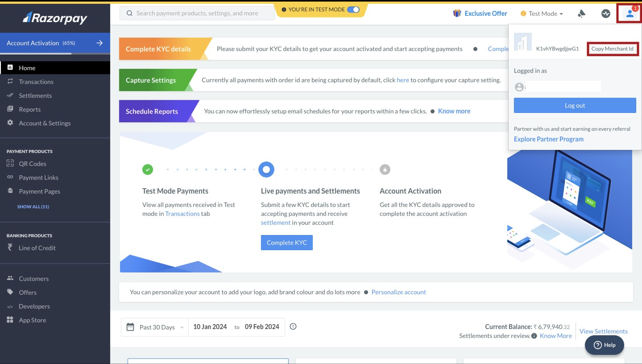The image size is (642, 364).
Task: Click the Exclusive Offer gift icon
Action: click(x=457, y=13)
